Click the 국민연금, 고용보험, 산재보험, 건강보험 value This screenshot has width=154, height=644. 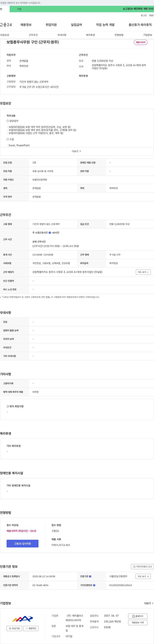click(x=51, y=263)
